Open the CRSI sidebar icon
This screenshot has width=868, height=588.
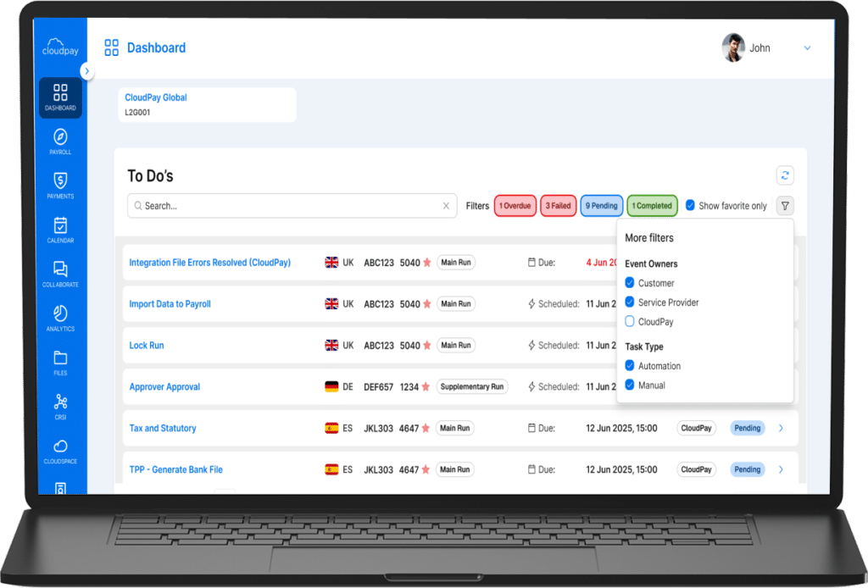[60, 405]
